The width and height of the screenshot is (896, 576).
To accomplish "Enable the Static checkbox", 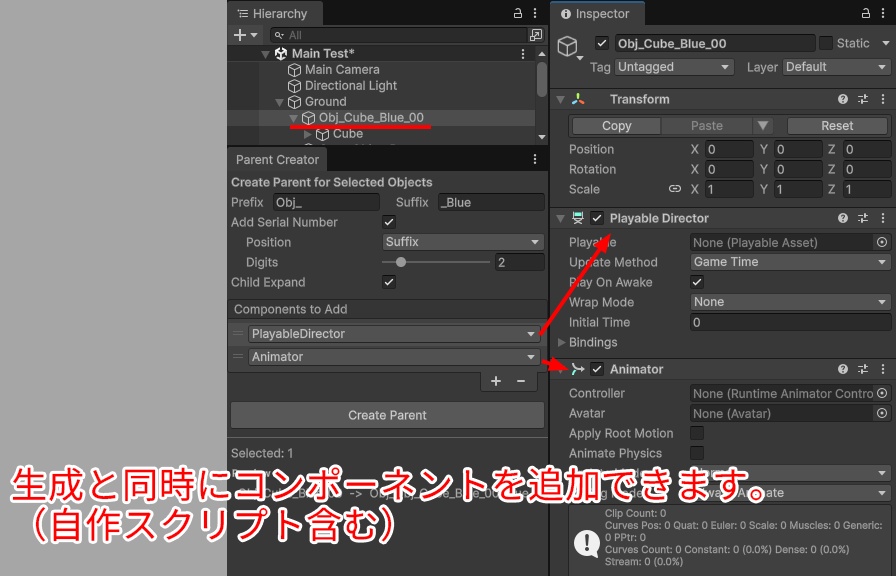I will click(826, 43).
